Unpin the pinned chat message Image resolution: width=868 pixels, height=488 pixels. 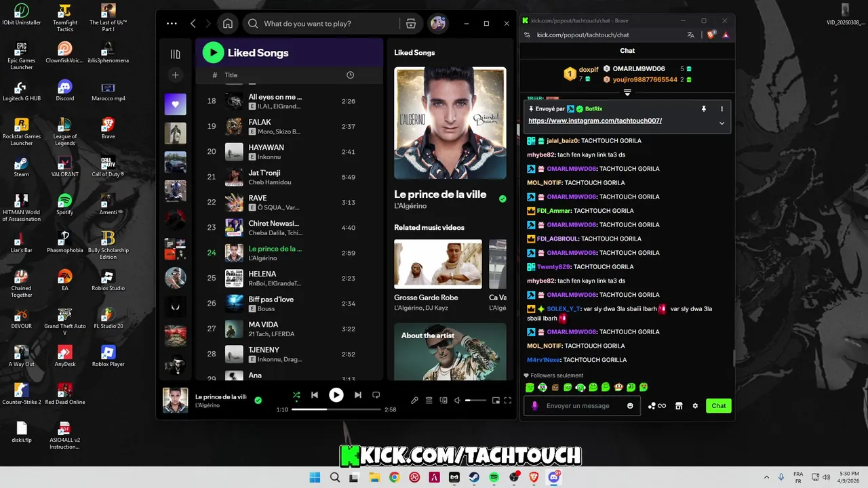click(x=704, y=108)
